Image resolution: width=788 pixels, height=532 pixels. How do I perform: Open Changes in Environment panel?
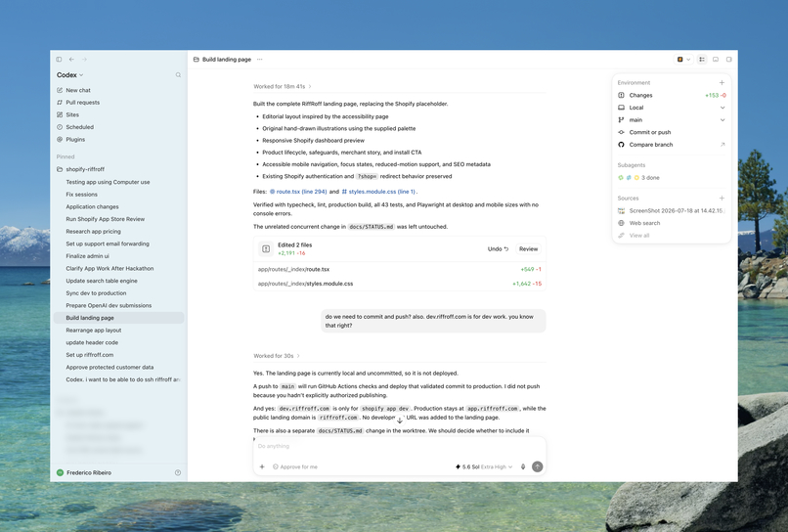672,95
